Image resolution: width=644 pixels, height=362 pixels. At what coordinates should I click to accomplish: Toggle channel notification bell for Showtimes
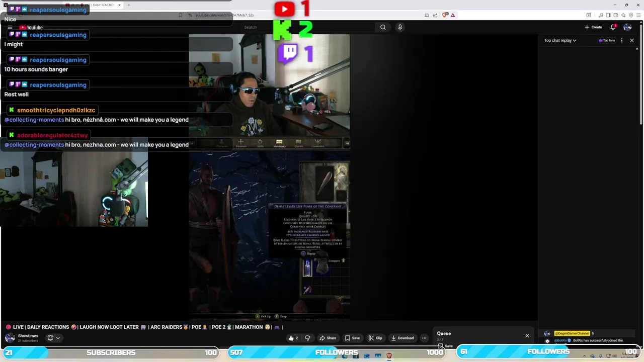pos(53,338)
